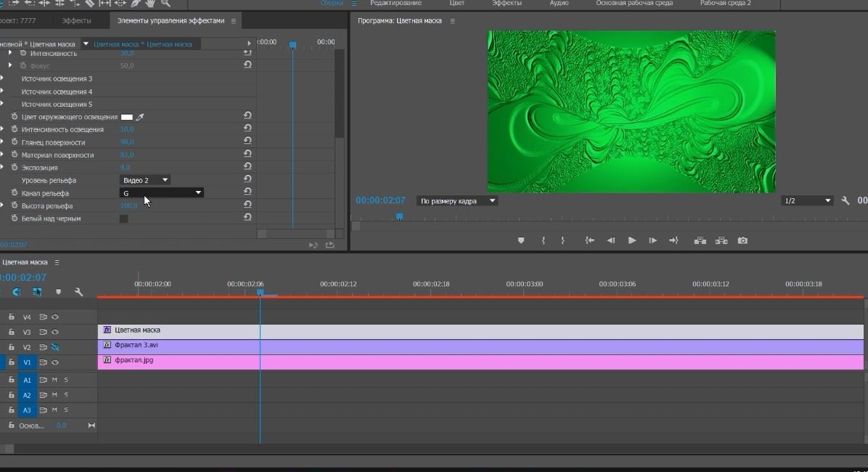This screenshot has width=868, height=472.
Task: Open timeline display settings wrench
Action: click(78, 292)
